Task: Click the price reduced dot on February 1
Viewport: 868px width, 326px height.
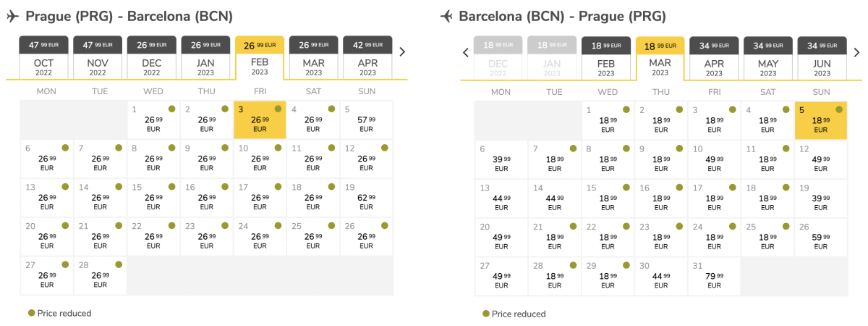Action: 171,109
